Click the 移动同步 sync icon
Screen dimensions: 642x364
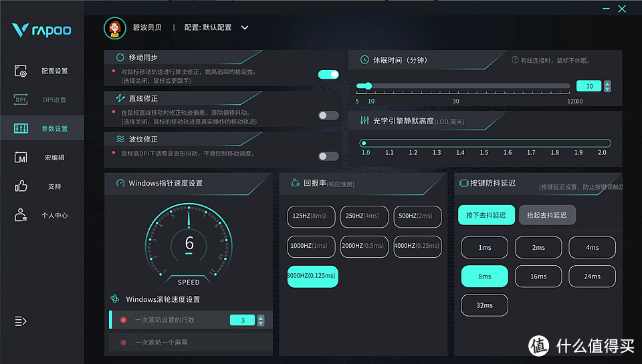click(x=120, y=57)
